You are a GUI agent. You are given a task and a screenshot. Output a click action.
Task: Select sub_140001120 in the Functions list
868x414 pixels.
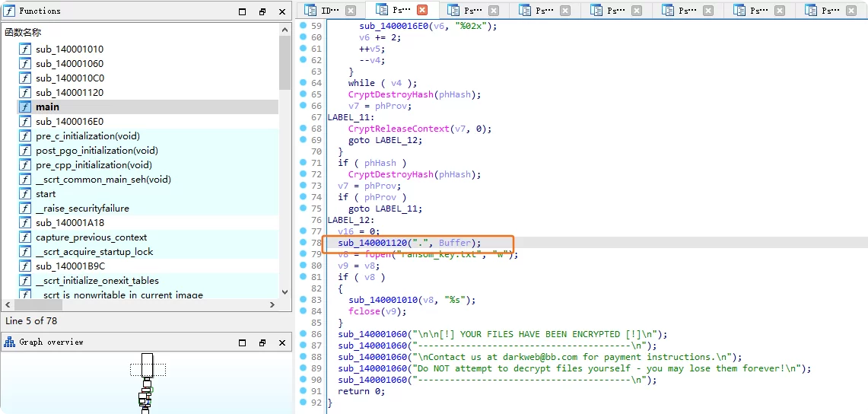[x=69, y=93]
